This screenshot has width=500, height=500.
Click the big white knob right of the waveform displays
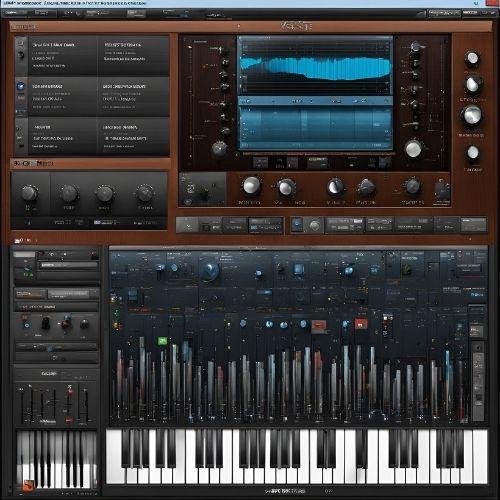coord(413,149)
